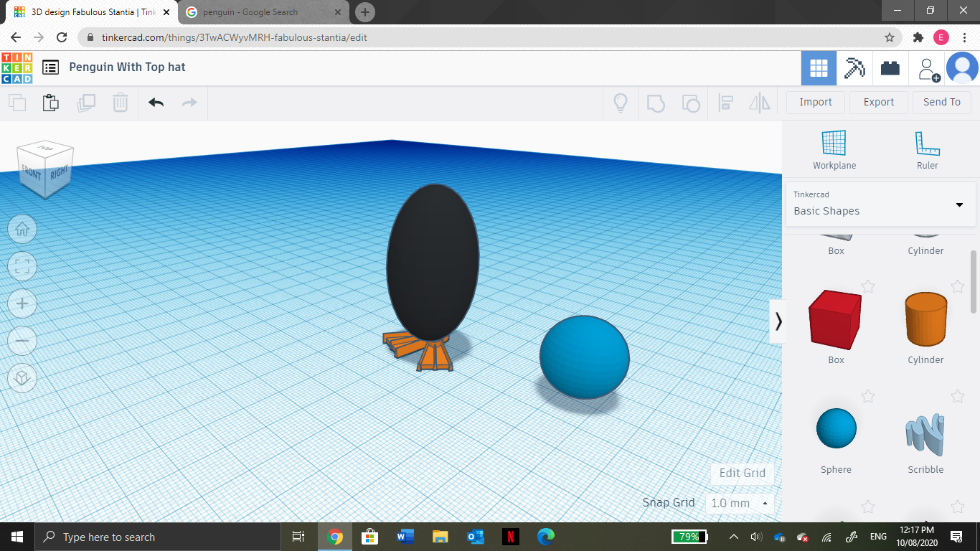Viewport: 980px width, 551px height.
Task: Toggle perspective view with the cube icon
Action: click(22, 378)
